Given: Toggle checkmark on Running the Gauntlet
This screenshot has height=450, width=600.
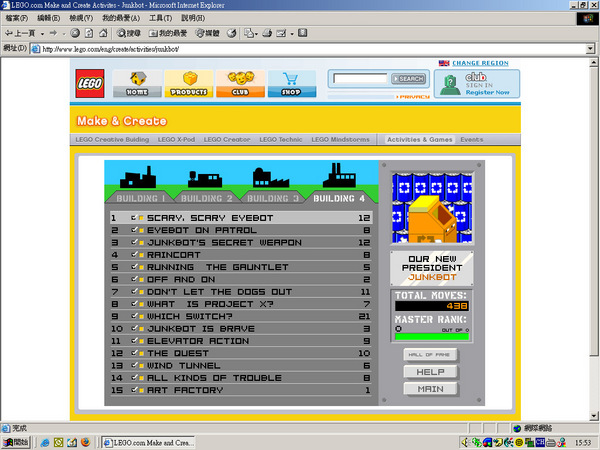Looking at the screenshot, I should pos(134,267).
